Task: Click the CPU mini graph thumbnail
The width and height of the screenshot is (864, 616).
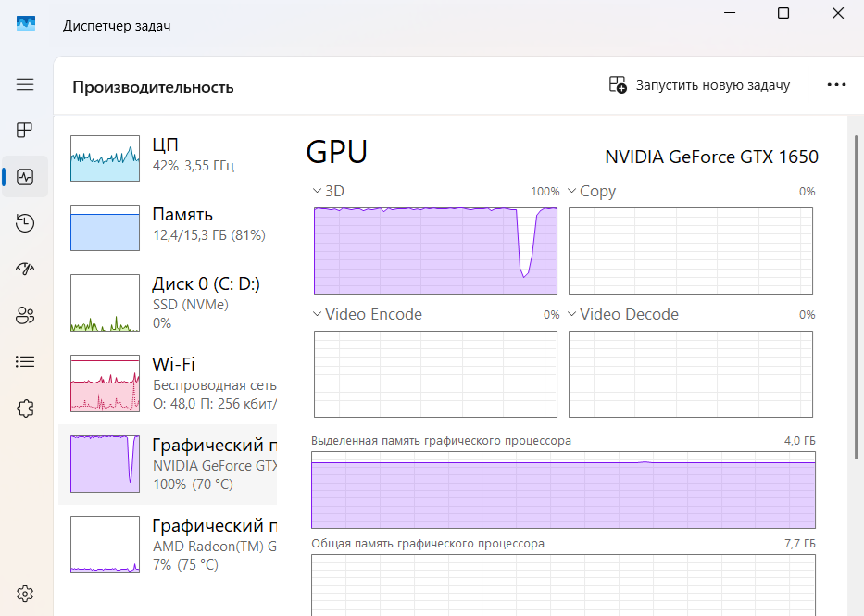Action: tap(105, 158)
